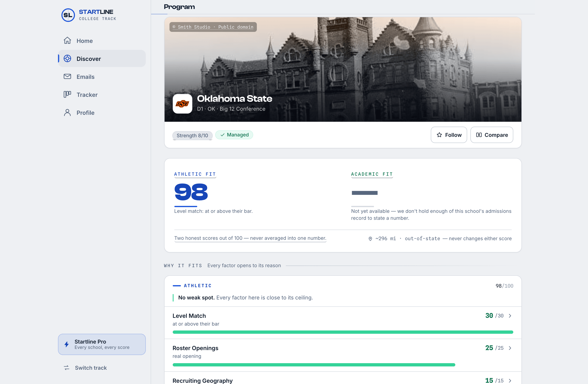Click the 30 /30 Level Match score
Screen dimensions: 588x384
pyautogui.click(x=494, y=316)
